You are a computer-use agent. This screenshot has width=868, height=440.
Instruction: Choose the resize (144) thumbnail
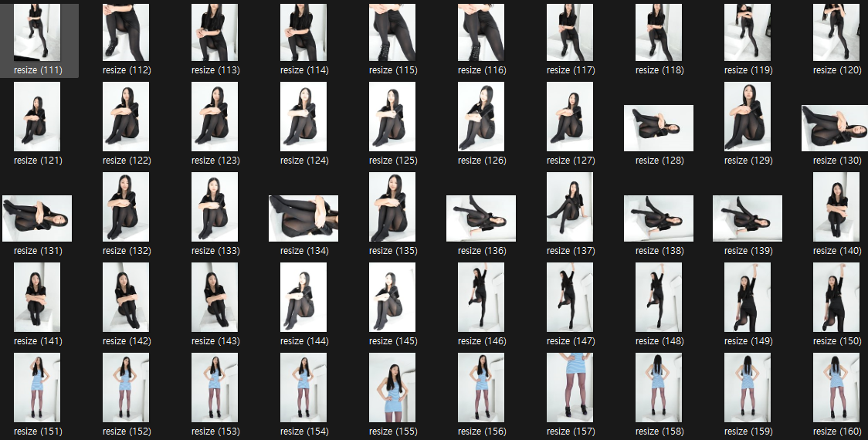point(303,297)
